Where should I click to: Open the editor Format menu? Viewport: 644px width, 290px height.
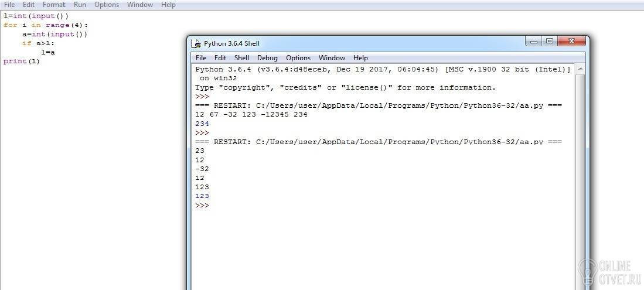click(x=54, y=5)
